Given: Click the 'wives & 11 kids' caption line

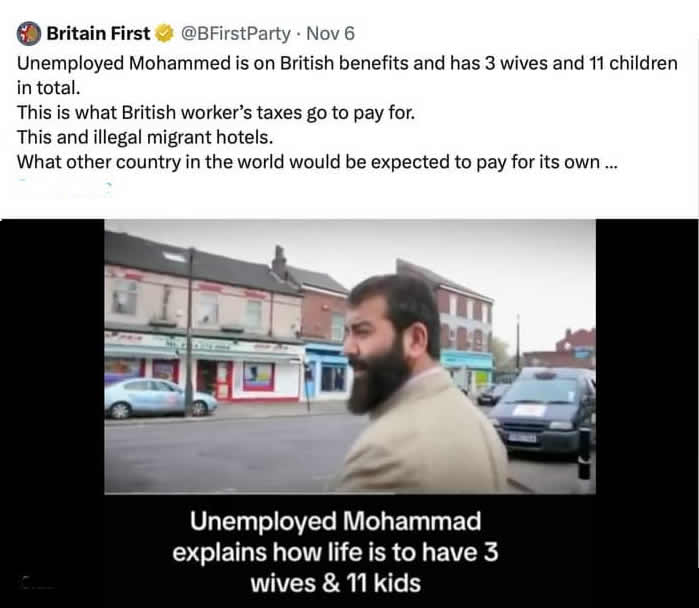Looking at the screenshot, I should click(x=335, y=583).
